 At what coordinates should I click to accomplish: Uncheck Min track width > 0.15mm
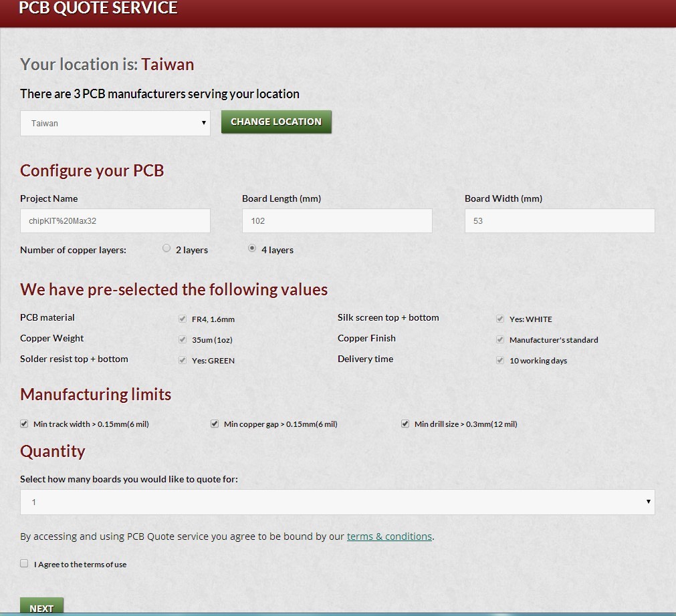[x=25, y=424]
